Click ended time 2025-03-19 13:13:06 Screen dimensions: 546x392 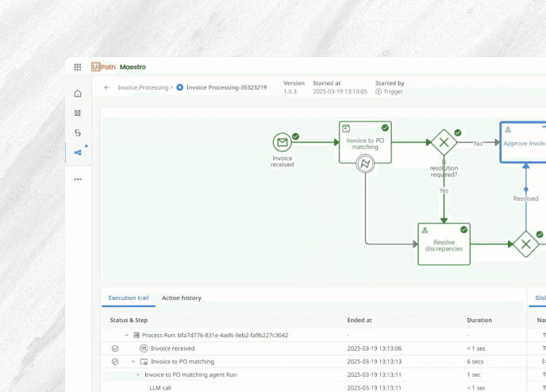coord(375,348)
